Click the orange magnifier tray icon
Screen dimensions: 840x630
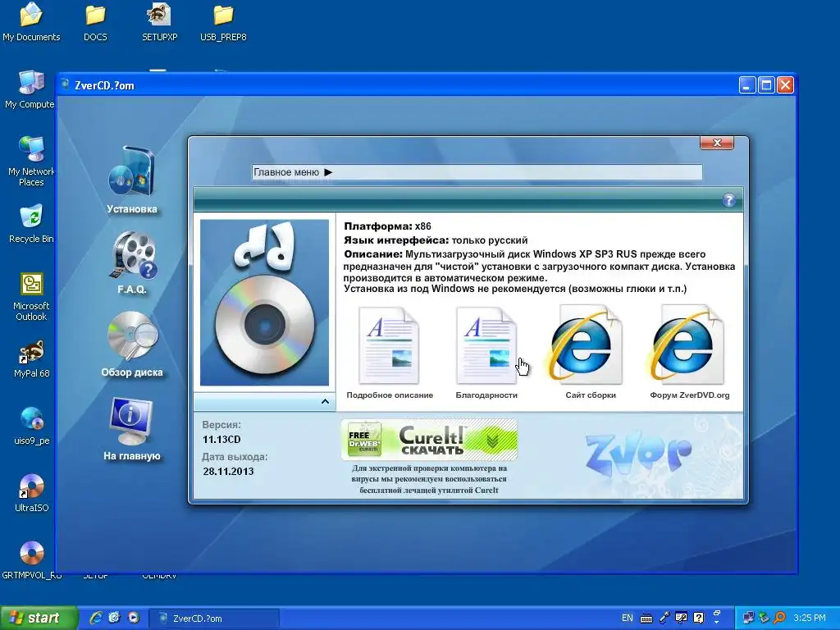781,618
